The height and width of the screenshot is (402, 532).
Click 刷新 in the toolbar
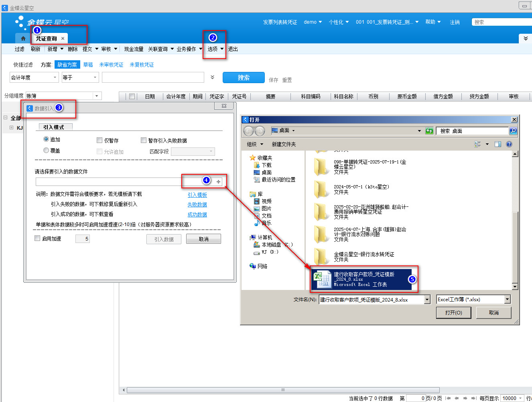point(36,49)
